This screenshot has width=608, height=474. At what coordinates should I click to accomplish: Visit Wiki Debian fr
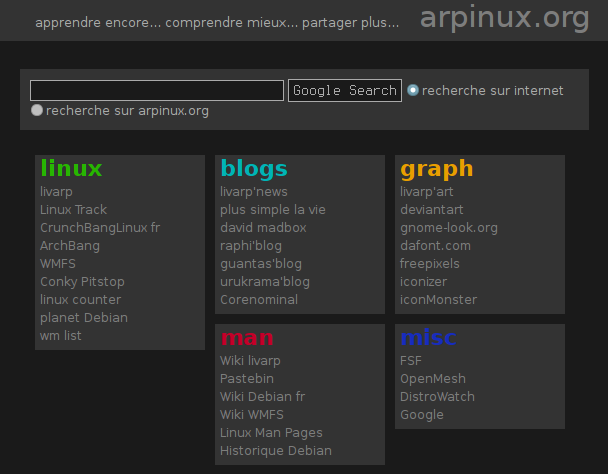click(x=262, y=397)
